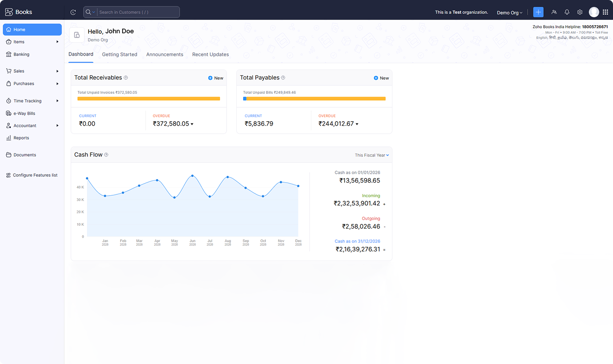Click the Cash Flow help icon
Screen dimensions: 613x364
coord(107,155)
